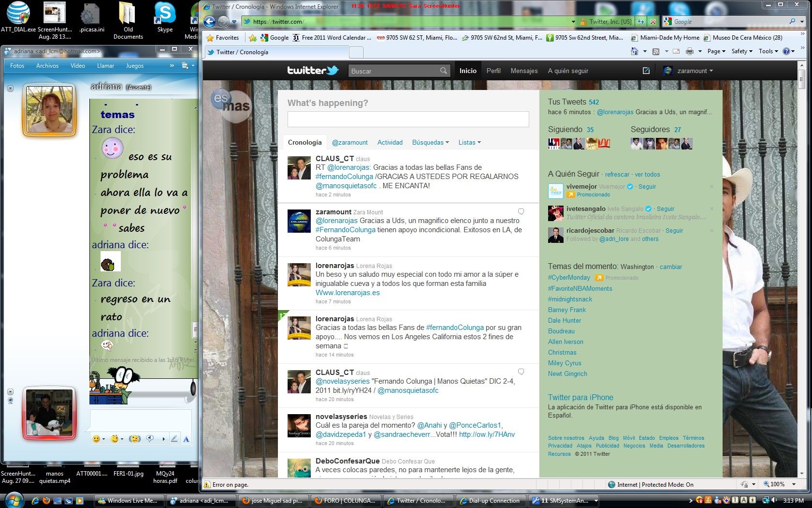Open the smiley emoticon picker in chat
Screen dimensions: 812x508
(96, 439)
